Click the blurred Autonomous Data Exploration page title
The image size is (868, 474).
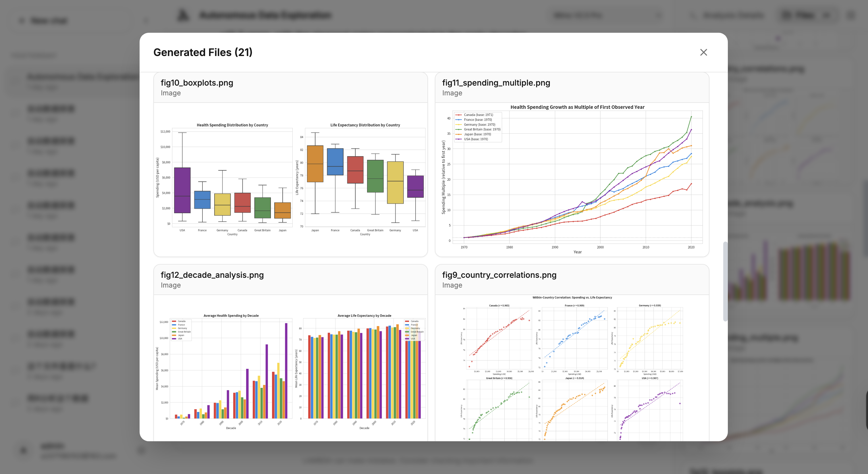coord(265,15)
